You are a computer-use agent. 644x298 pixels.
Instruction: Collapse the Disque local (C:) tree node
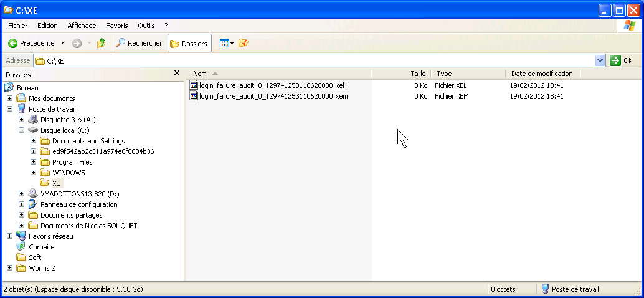pos(22,130)
